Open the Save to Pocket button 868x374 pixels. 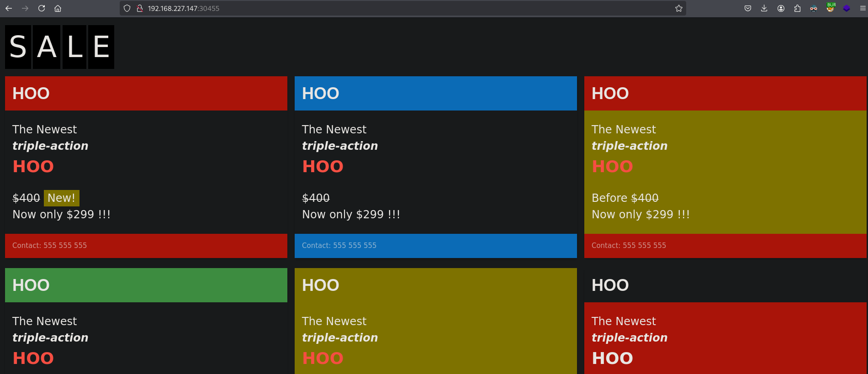coord(748,8)
